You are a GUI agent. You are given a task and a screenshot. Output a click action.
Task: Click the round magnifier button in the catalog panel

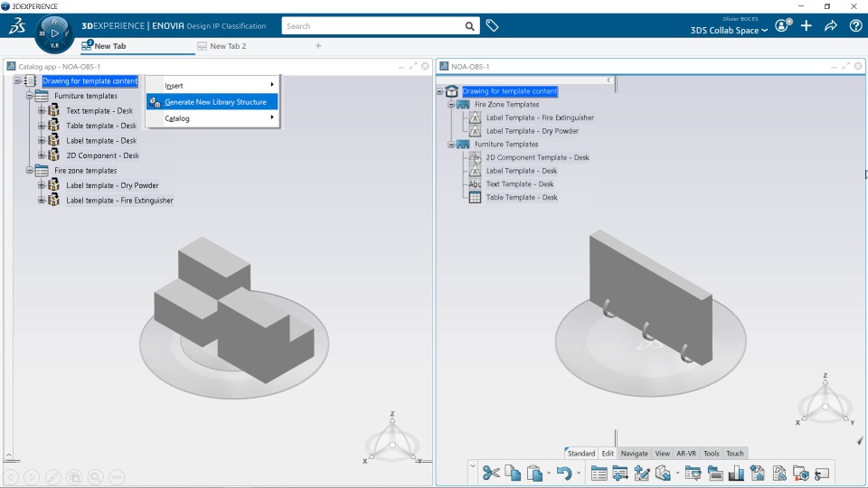[95, 477]
